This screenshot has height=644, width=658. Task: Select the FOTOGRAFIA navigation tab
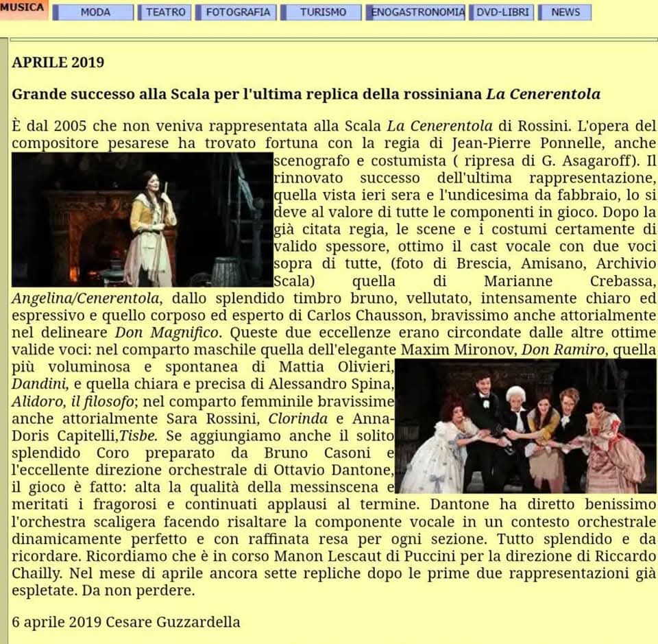coord(236,12)
